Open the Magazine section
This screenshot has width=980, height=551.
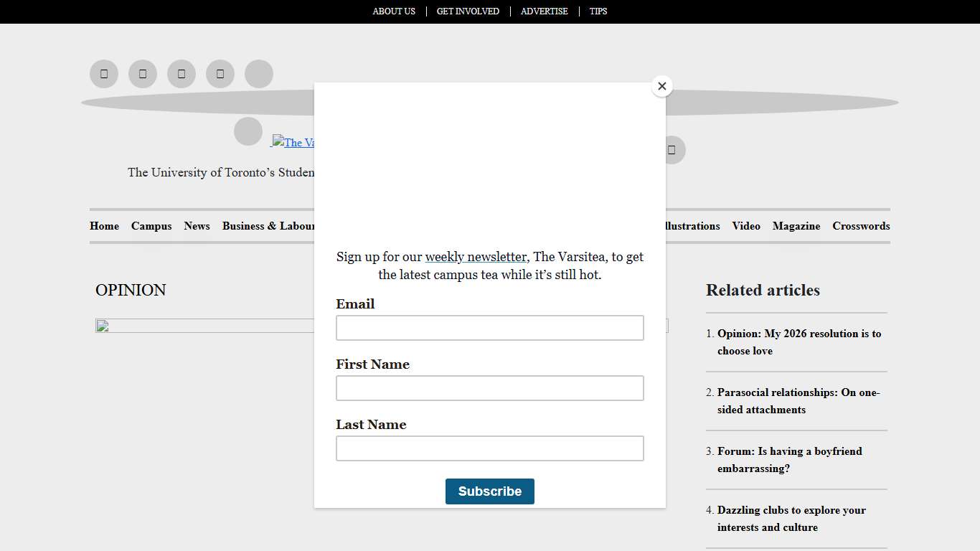point(796,226)
